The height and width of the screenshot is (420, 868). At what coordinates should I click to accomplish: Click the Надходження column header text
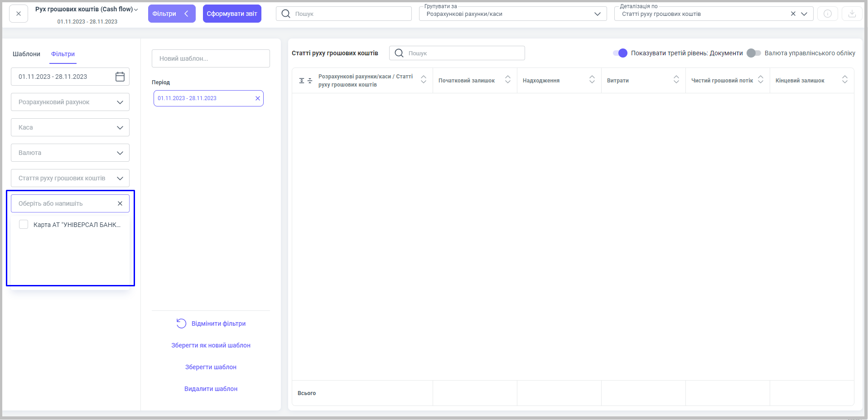(x=541, y=81)
